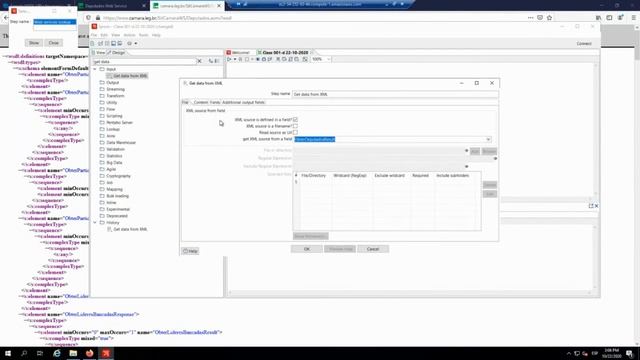Screen dimensions: 640x360
Task: Select Get data from XML under Input
Action: 130,76
